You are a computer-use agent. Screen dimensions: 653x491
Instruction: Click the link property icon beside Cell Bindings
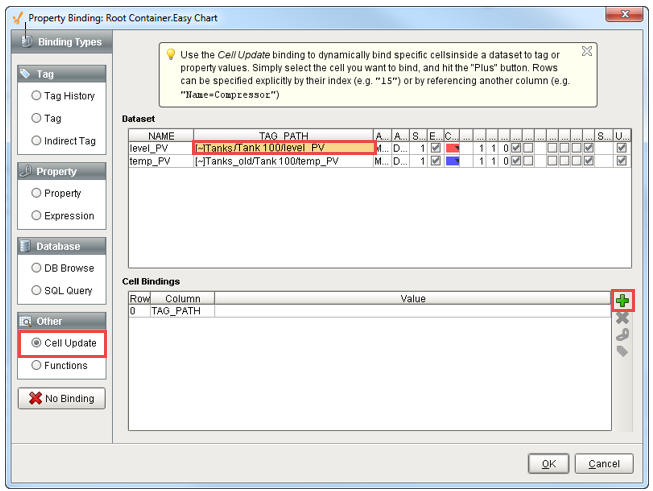(622, 334)
